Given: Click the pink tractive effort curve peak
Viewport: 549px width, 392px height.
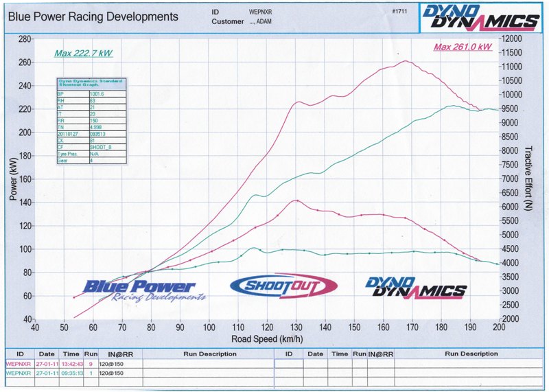Looking at the screenshot, I should (x=296, y=200).
